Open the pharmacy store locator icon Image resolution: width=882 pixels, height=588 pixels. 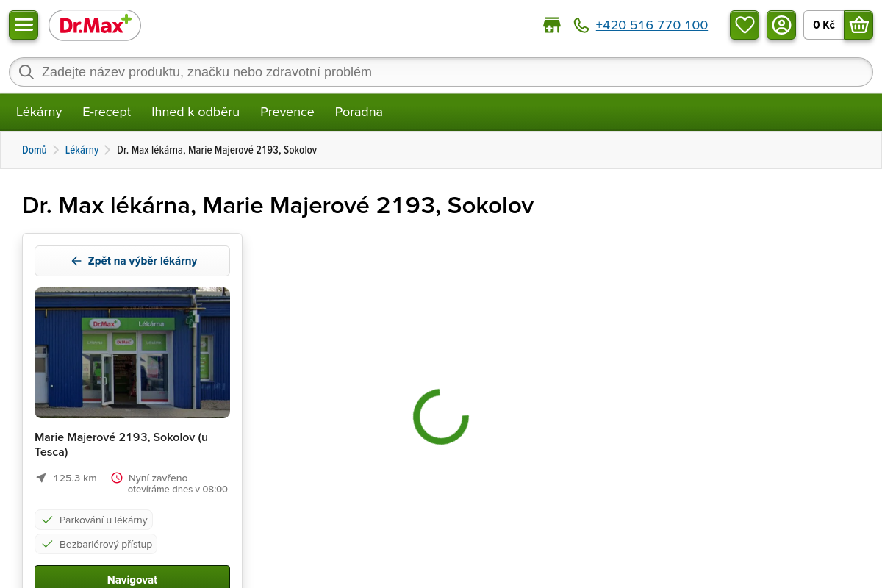coord(551,26)
